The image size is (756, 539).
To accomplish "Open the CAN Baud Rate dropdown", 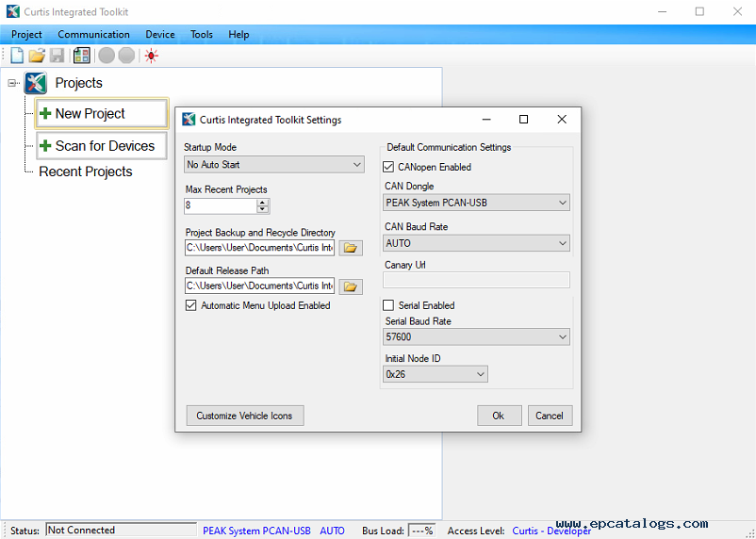I will click(x=476, y=243).
